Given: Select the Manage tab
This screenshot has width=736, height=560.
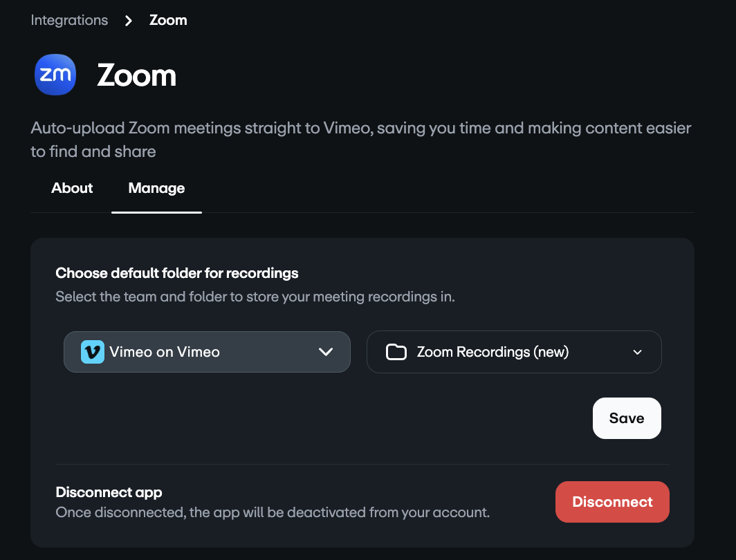Looking at the screenshot, I should (156, 188).
